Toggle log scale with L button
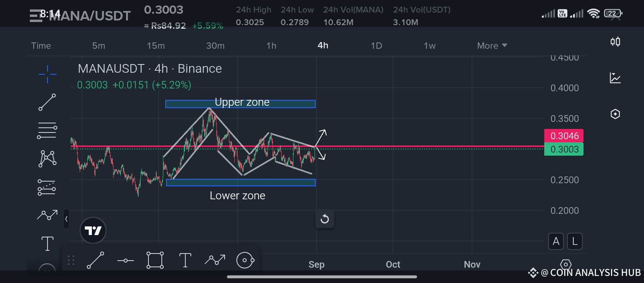This screenshot has width=644, height=283. coord(575,241)
